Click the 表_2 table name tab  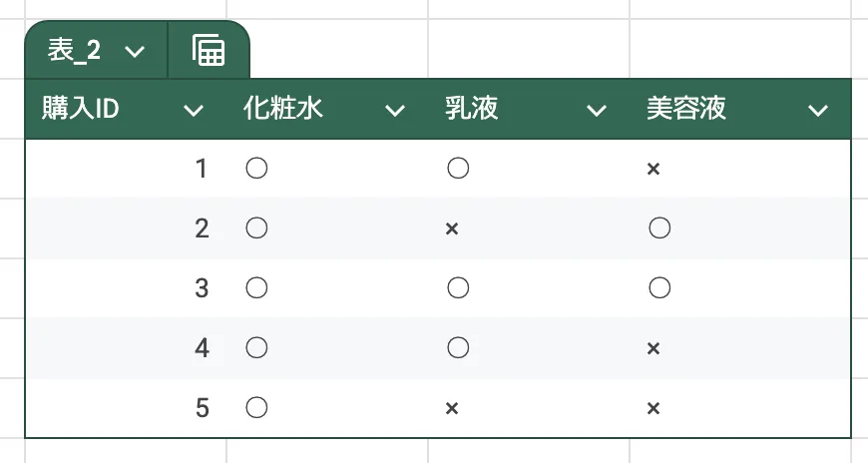coord(74,51)
